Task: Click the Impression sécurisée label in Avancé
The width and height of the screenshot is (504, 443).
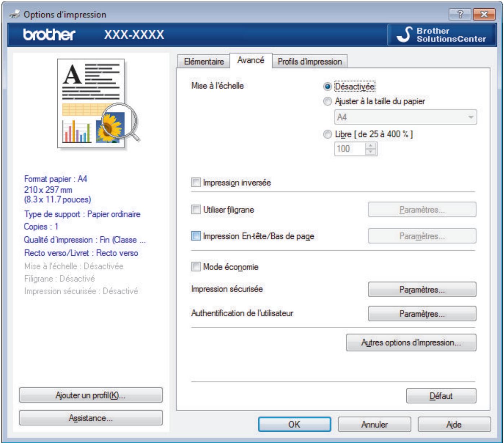Action: coord(227,289)
